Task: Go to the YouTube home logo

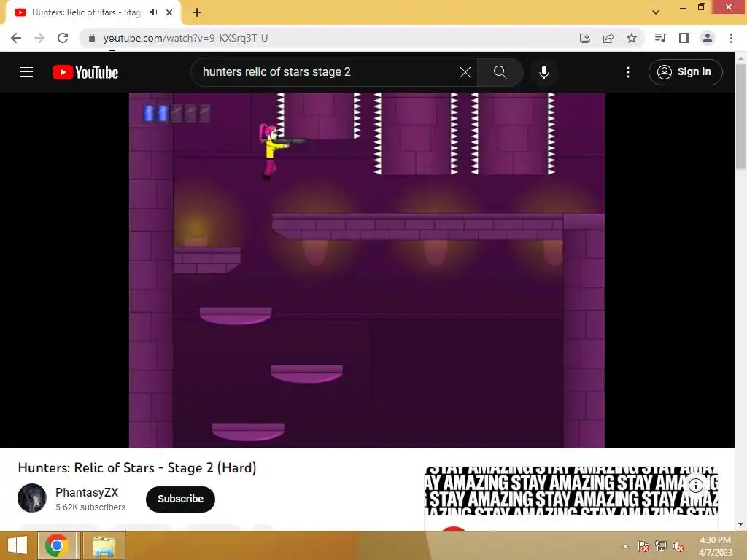Action: pos(85,72)
